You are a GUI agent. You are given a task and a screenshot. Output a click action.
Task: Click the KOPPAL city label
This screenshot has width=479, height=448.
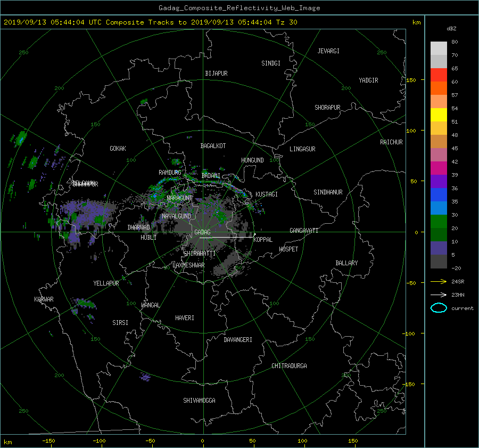tap(263, 240)
